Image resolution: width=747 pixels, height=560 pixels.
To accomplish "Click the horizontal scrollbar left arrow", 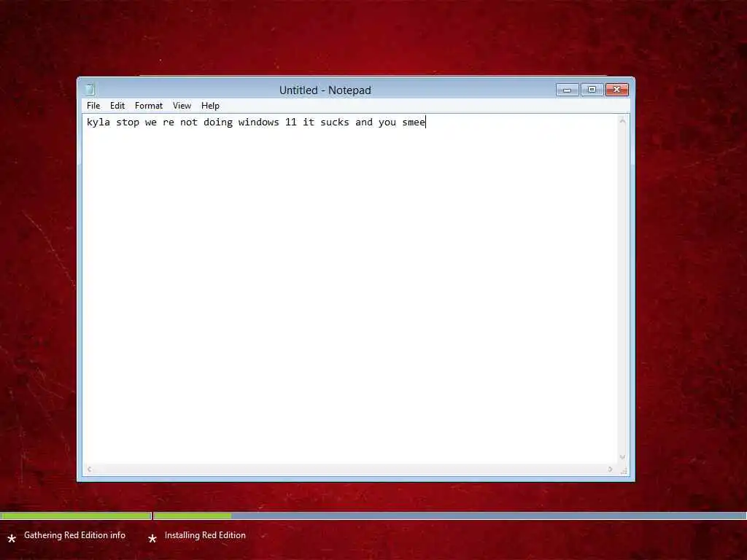I will [x=89, y=470].
